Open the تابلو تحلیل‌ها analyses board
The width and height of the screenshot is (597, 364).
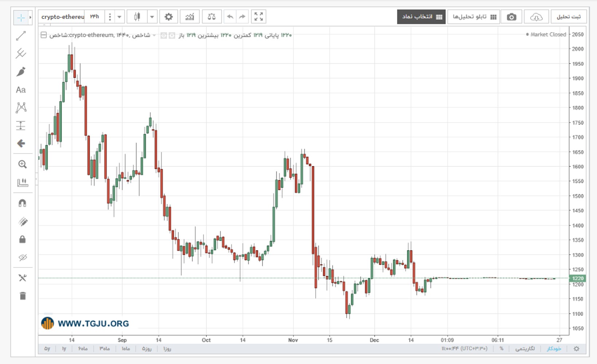473,17
